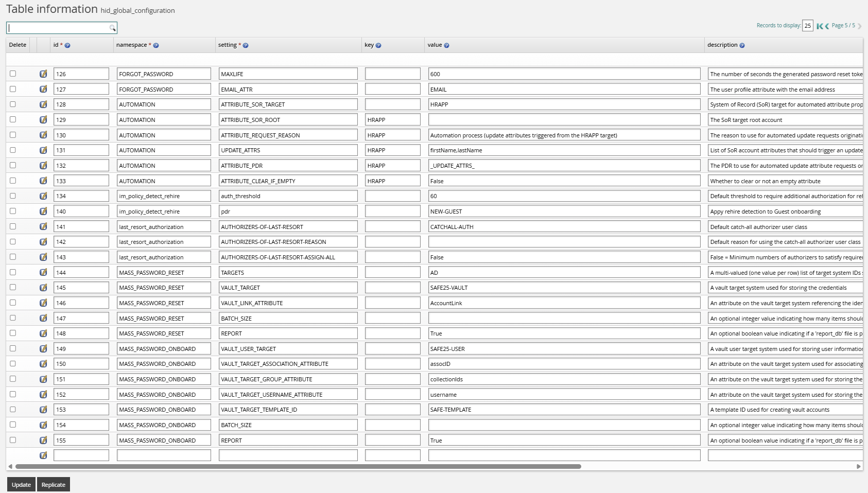Click help icon beside description header
This screenshot has height=493, width=868.
pos(742,45)
